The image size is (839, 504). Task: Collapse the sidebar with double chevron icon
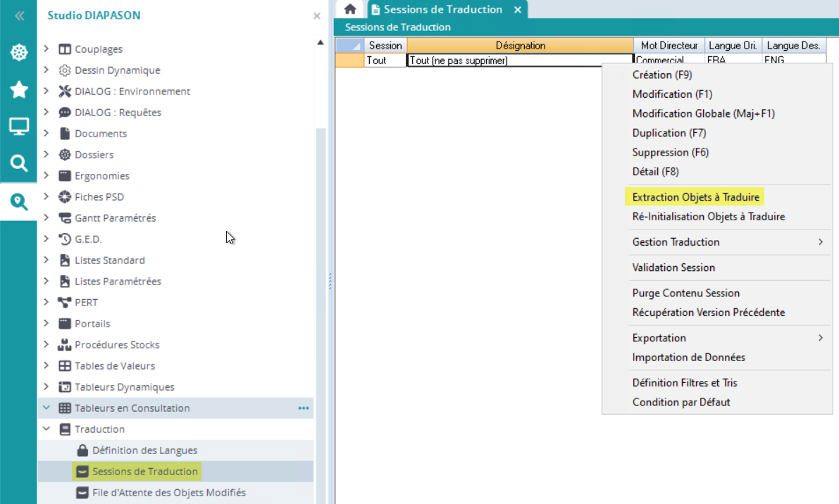(19, 15)
